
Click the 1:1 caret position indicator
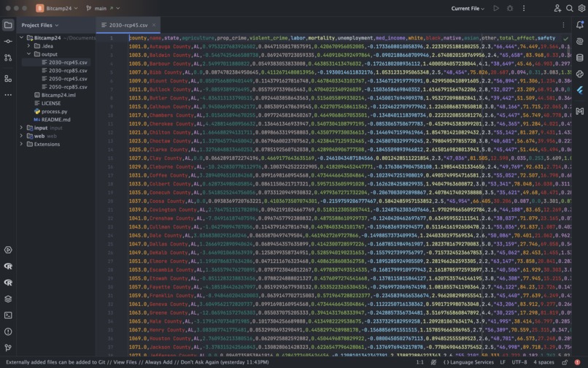click(420, 362)
